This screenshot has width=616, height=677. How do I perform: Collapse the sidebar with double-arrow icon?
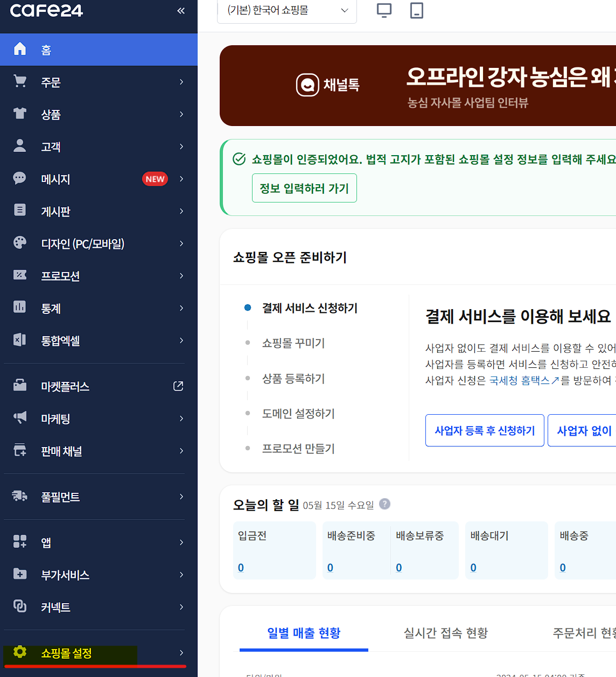(x=181, y=11)
